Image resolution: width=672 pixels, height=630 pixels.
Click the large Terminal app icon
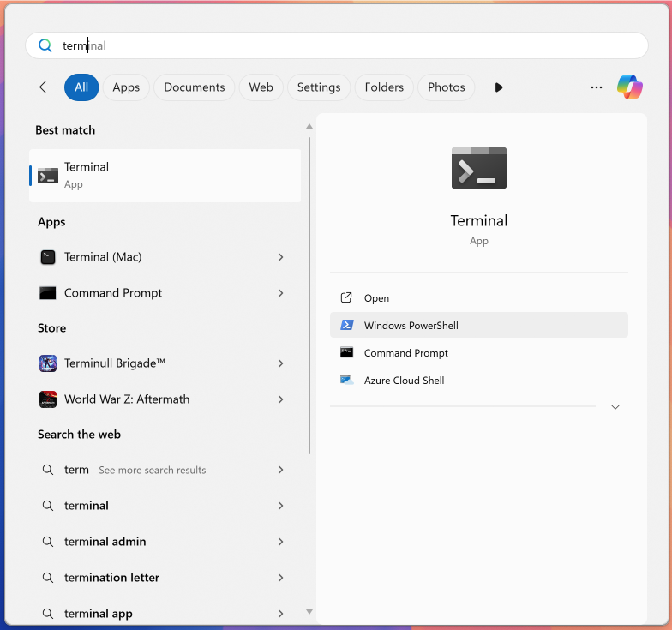click(x=479, y=168)
